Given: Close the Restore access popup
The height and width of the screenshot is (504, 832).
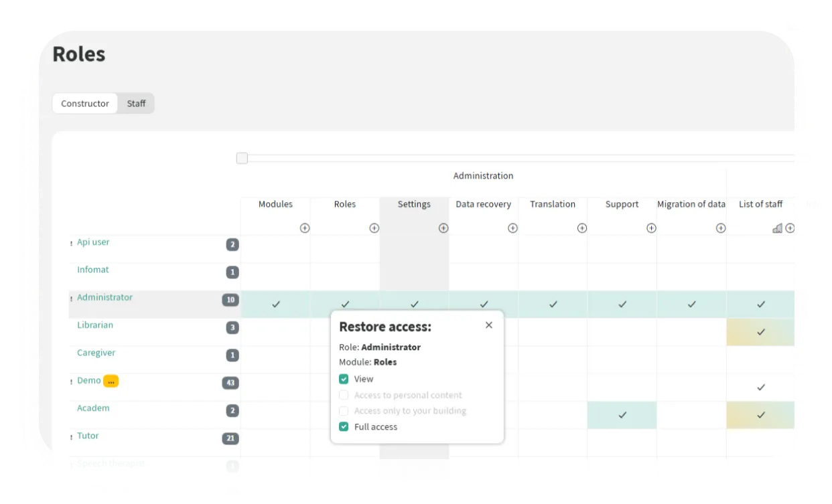Looking at the screenshot, I should coord(488,325).
